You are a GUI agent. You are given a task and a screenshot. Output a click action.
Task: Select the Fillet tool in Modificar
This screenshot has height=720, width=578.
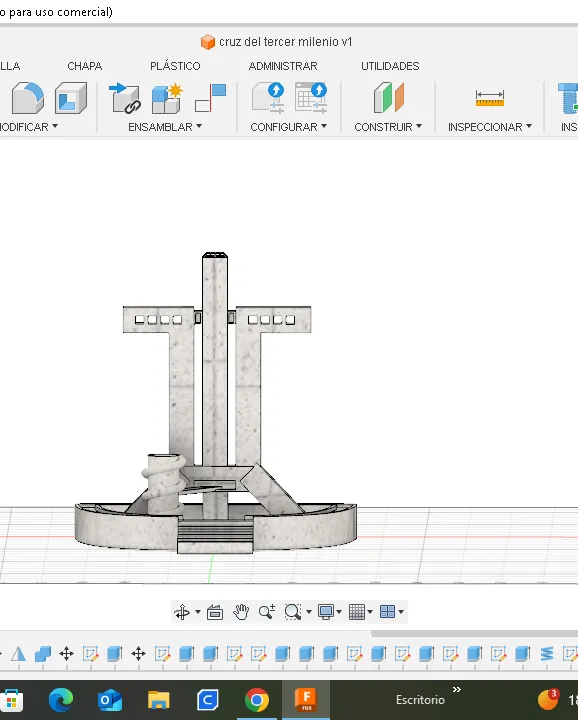pos(28,97)
